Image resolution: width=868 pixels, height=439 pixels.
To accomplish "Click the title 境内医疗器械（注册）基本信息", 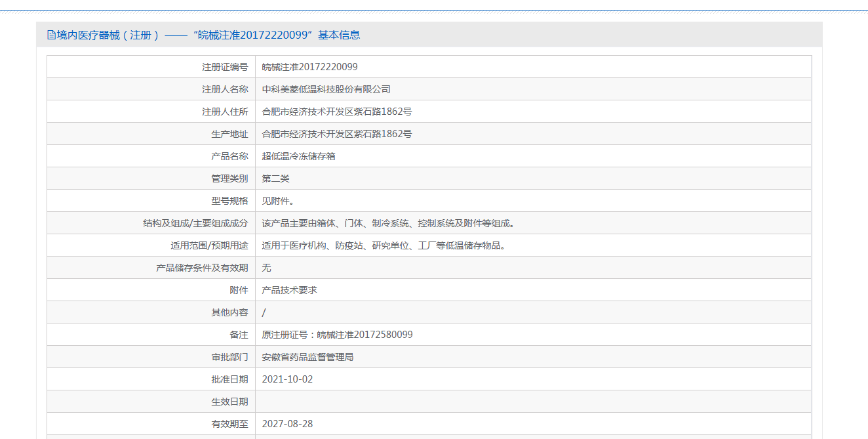I will point(208,35).
